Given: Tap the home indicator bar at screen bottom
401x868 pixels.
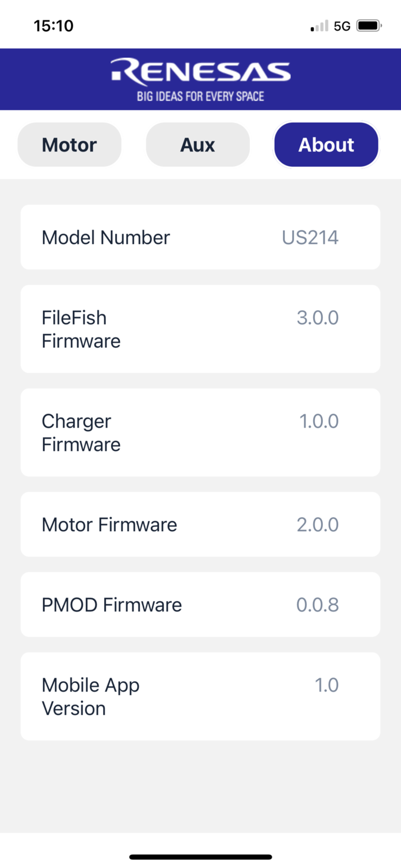Looking at the screenshot, I should coord(200,856).
